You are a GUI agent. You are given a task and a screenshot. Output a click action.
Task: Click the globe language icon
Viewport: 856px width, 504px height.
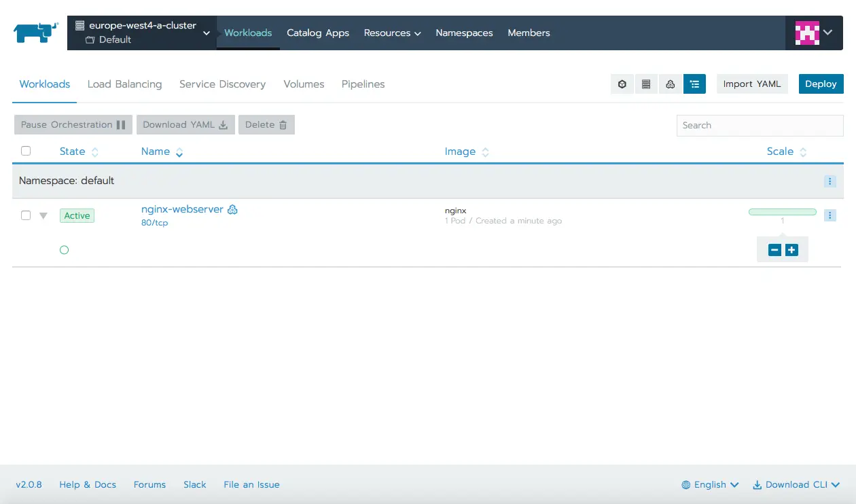coord(686,485)
